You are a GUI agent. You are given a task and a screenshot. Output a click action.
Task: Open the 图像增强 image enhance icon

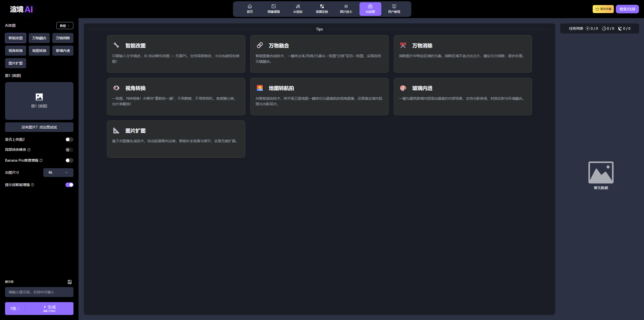pyautogui.click(x=273, y=6)
